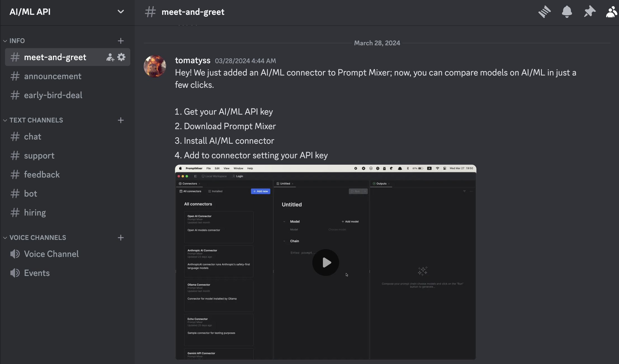Open the feedback channel
Viewport: 619px width, 364px height.
[42, 175]
